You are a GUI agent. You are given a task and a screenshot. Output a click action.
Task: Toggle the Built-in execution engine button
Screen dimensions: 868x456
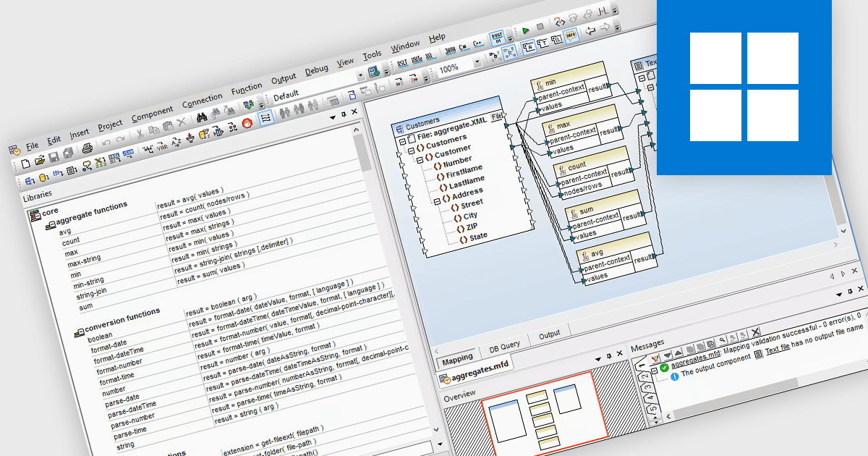pos(497,38)
